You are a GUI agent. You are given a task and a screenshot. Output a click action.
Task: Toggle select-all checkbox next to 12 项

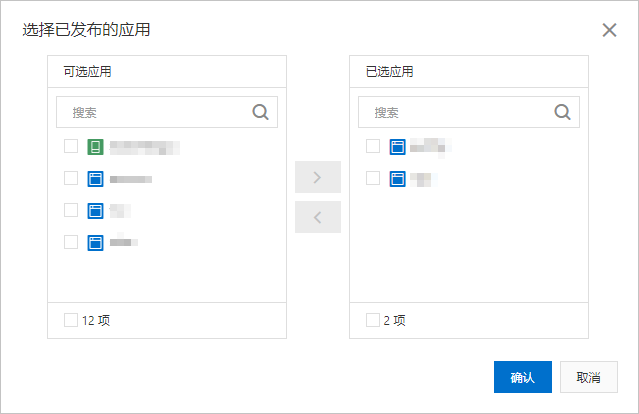[71, 320]
